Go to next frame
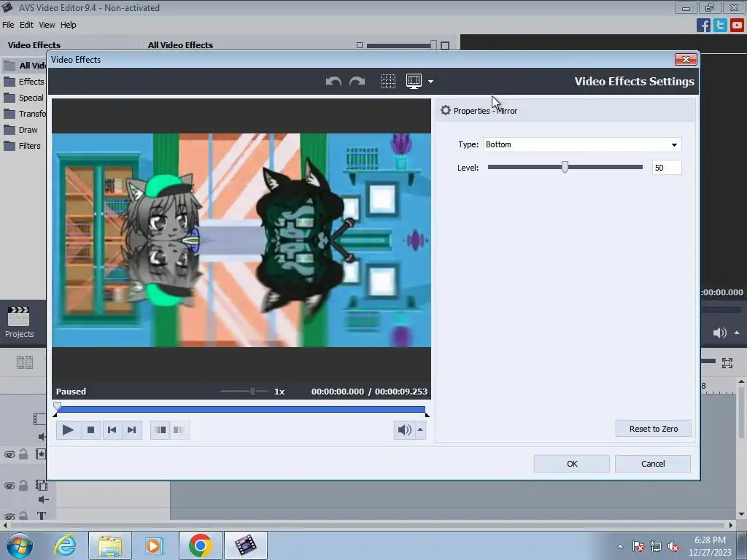The image size is (747, 560). (x=132, y=430)
